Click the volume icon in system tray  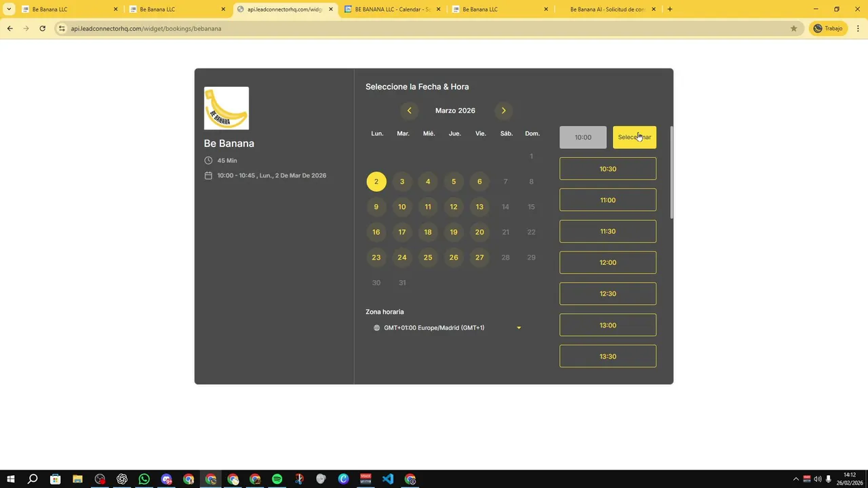817,479
